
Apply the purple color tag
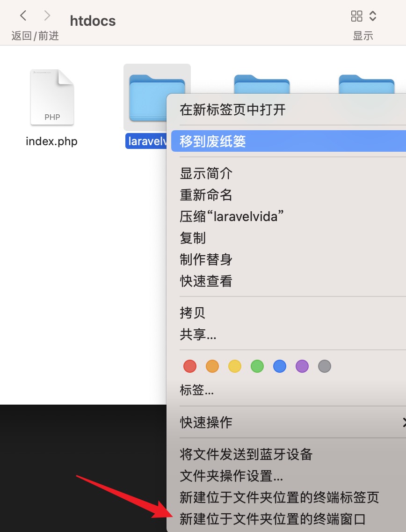[302, 366]
